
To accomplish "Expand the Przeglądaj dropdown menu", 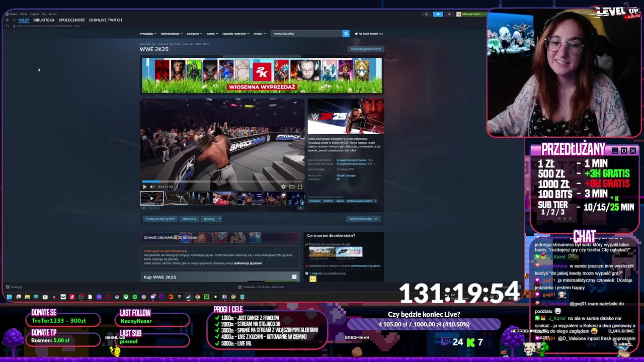I will click(x=147, y=34).
